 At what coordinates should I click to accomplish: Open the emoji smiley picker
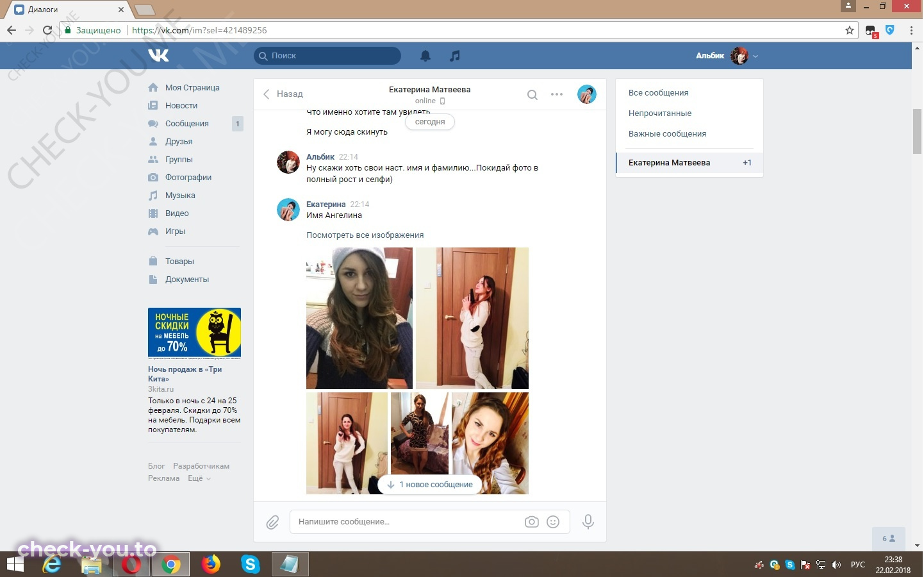(553, 522)
